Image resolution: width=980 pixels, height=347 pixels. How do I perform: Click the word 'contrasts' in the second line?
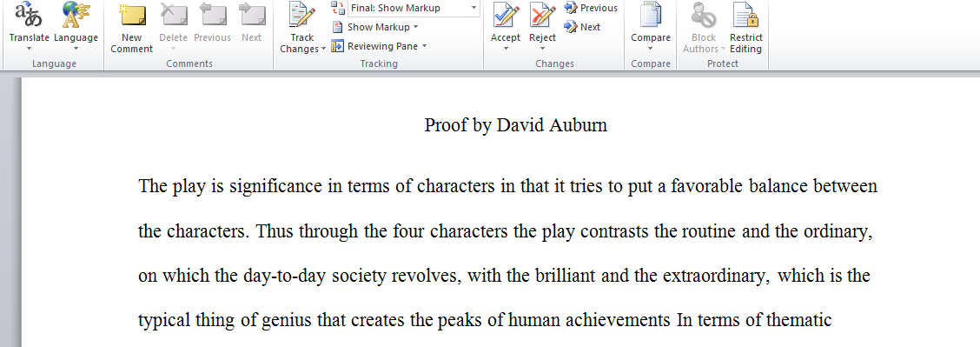click(614, 231)
